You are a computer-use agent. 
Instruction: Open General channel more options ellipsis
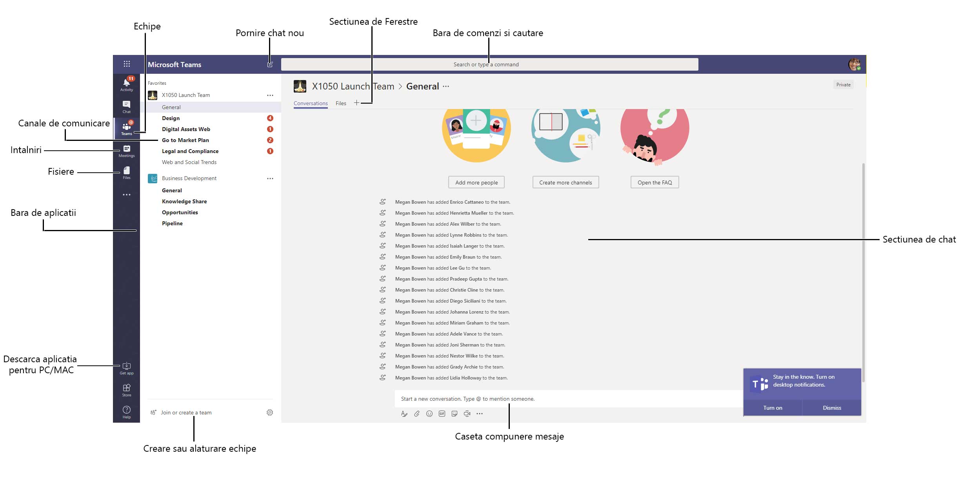[446, 86]
